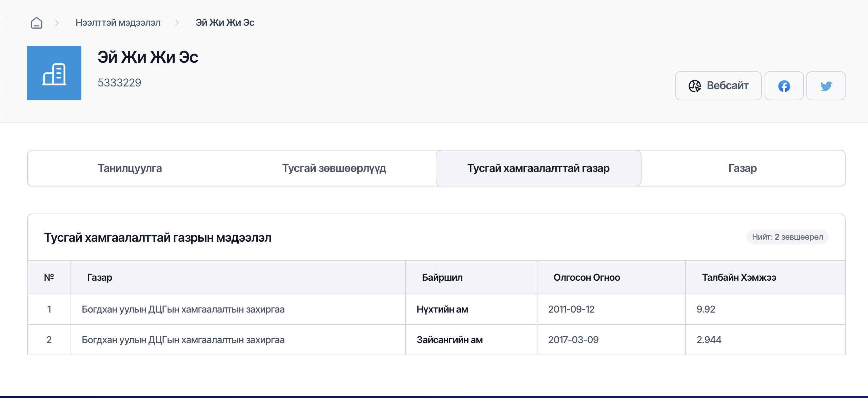Image resolution: width=868 pixels, height=398 pixels.
Task: Open the Facebook page icon
Action: point(784,86)
